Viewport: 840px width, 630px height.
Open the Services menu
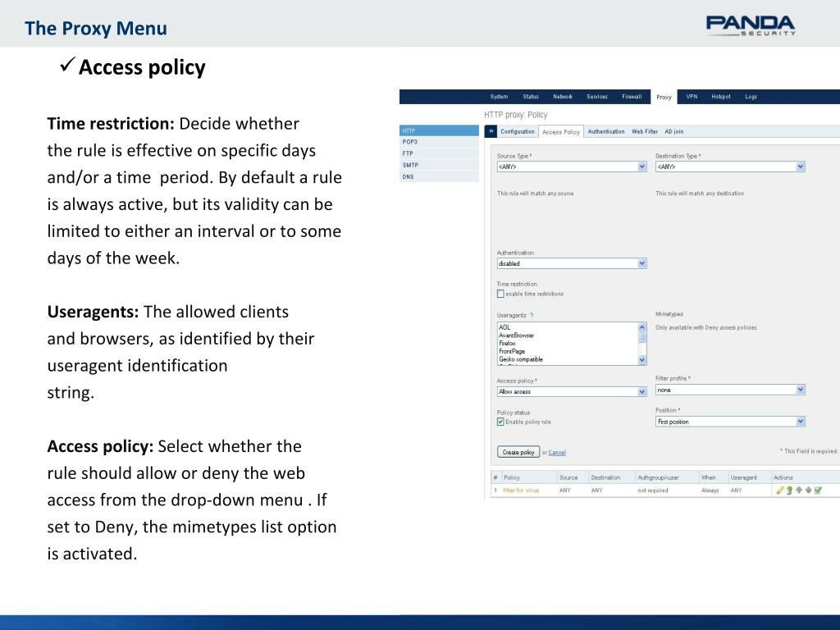tap(597, 97)
